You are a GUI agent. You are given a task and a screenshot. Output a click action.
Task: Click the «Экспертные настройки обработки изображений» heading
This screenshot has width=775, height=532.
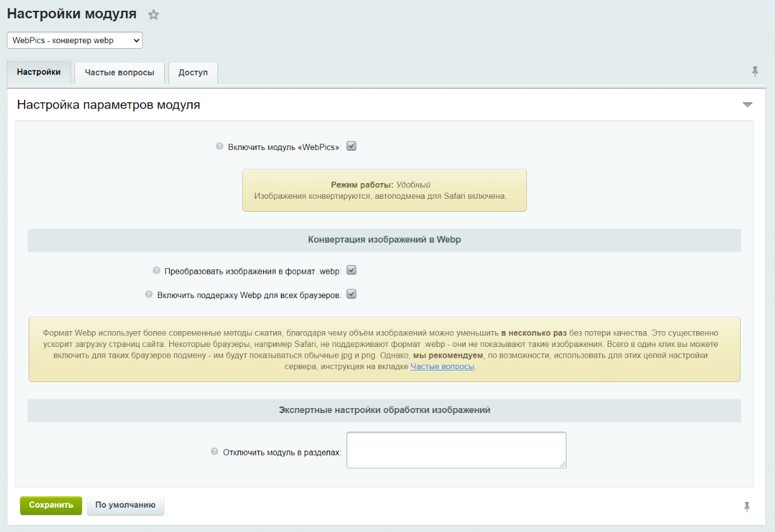pos(385,410)
